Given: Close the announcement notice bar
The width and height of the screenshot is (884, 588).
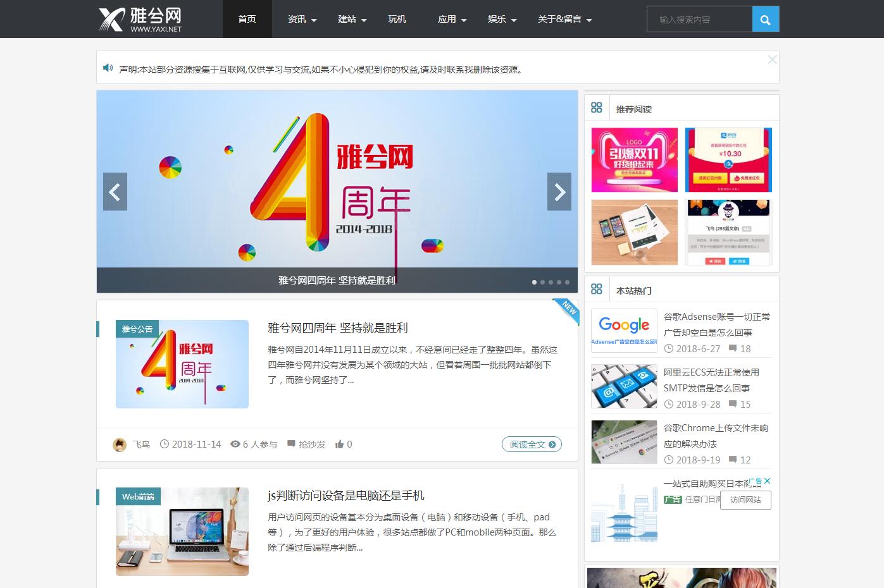Looking at the screenshot, I should [x=772, y=59].
